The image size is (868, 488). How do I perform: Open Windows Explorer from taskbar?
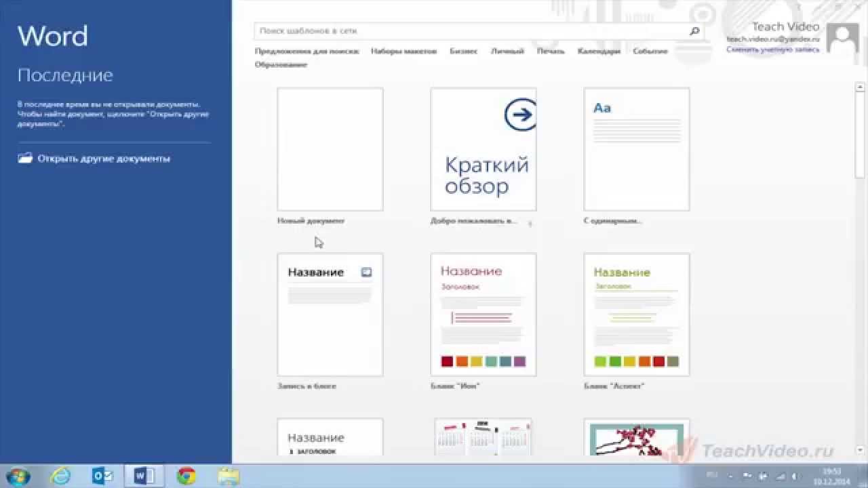(x=229, y=476)
